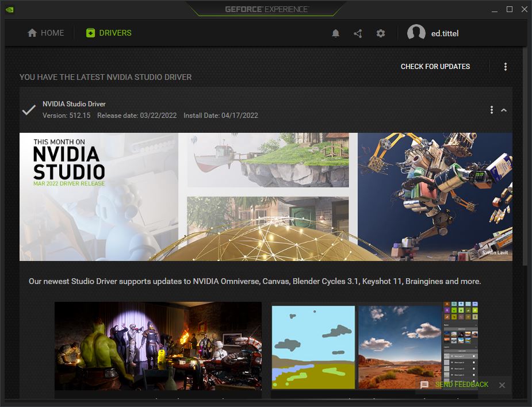The width and height of the screenshot is (532, 407).
Task: Open more options beside Check for Updates
Action: click(x=506, y=67)
